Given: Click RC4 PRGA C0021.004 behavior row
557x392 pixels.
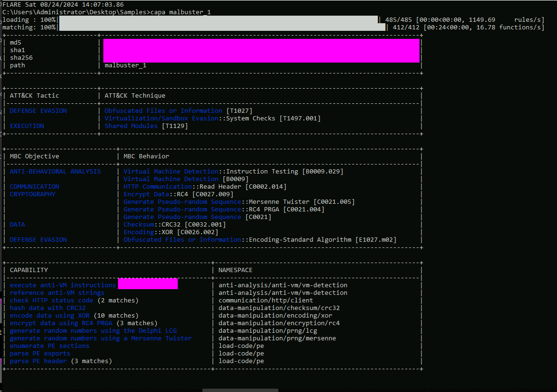Looking at the screenshot, I should (x=224, y=210).
